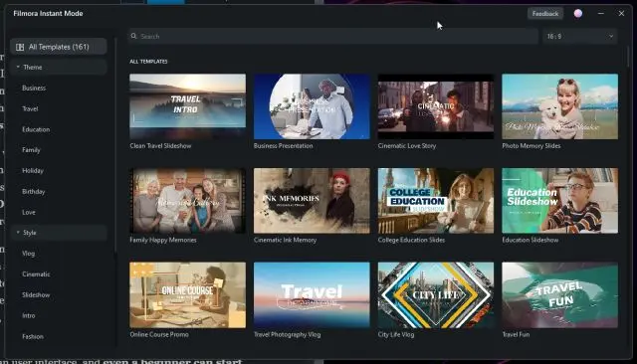This screenshot has width=637, height=364.
Task: Choose the Cinematic Love Story template
Action: (436, 106)
